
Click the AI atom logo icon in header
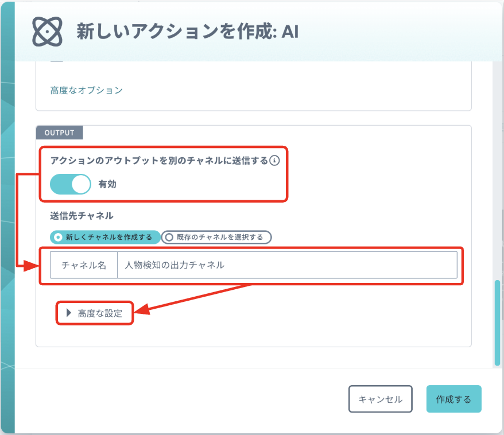47,32
